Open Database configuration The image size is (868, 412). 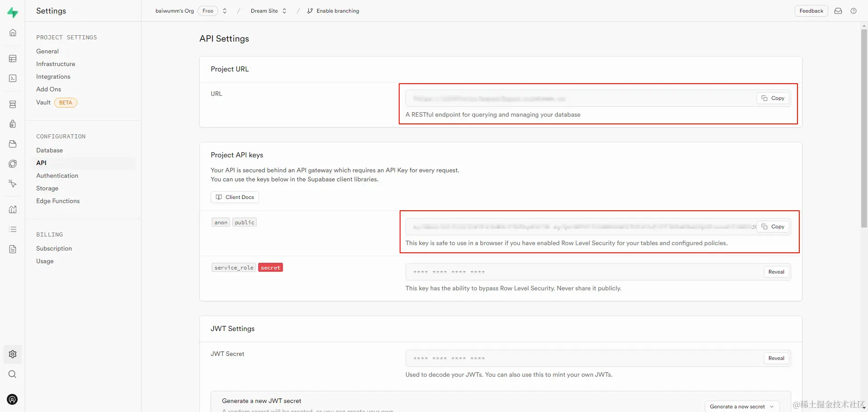pyautogui.click(x=49, y=150)
